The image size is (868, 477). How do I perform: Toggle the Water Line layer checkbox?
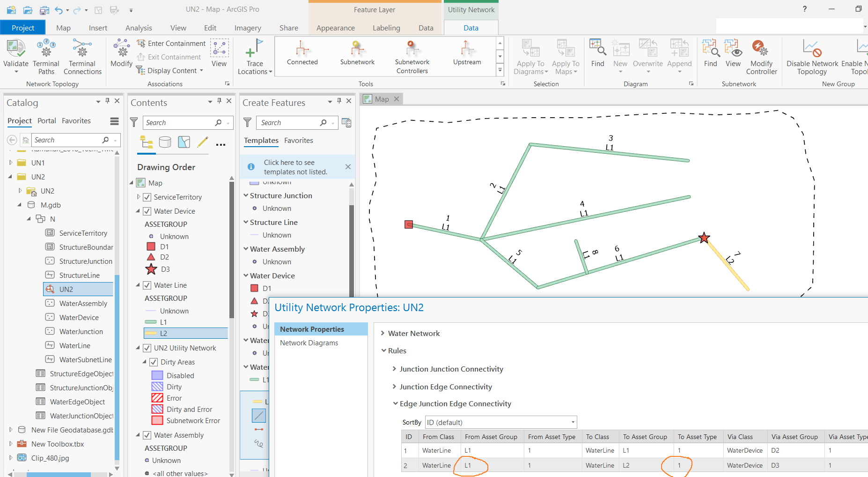click(x=147, y=285)
